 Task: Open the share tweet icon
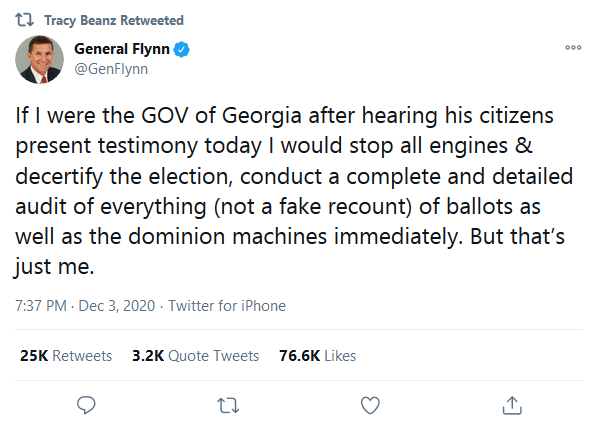[x=512, y=405]
